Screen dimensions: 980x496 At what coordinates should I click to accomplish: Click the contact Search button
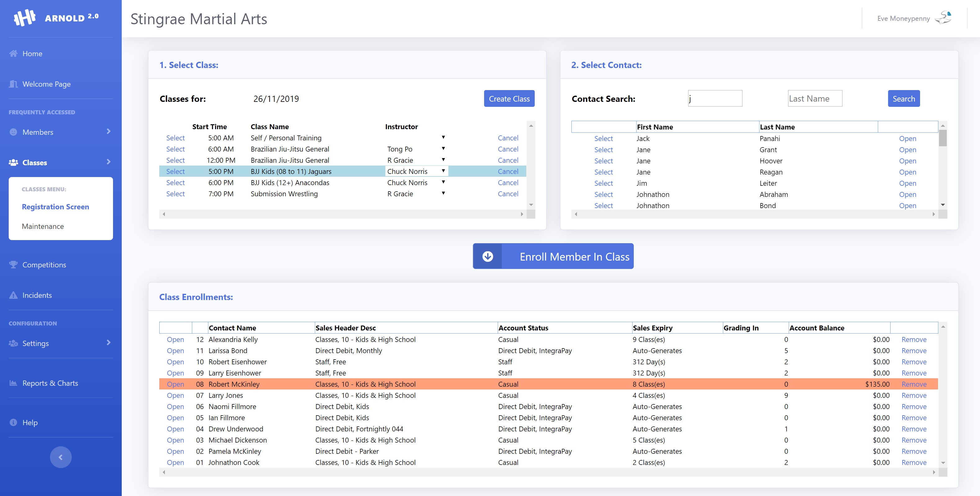tap(904, 98)
